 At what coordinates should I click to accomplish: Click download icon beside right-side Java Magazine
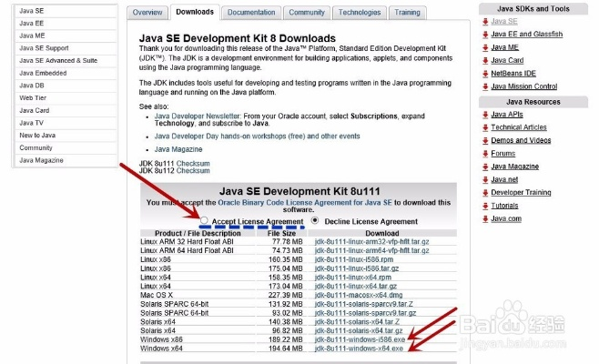(485, 167)
